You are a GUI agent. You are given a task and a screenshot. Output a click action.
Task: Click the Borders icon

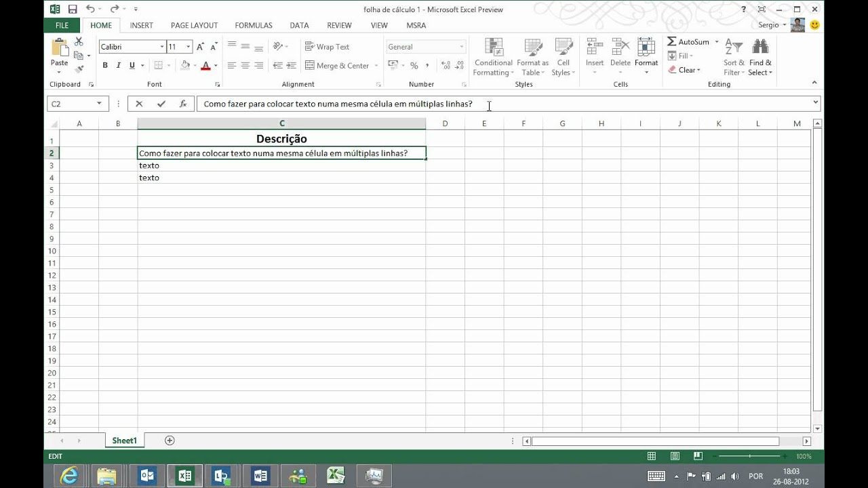pyautogui.click(x=158, y=66)
